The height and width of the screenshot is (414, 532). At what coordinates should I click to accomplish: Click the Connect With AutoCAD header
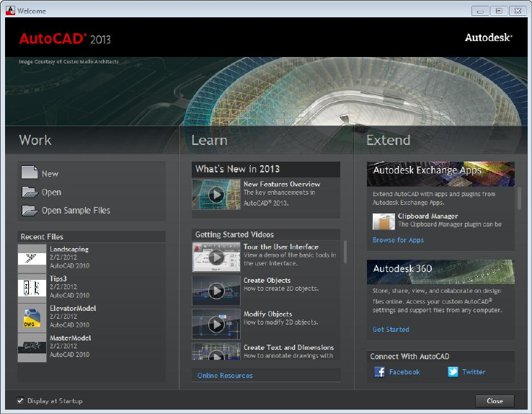pos(440,356)
